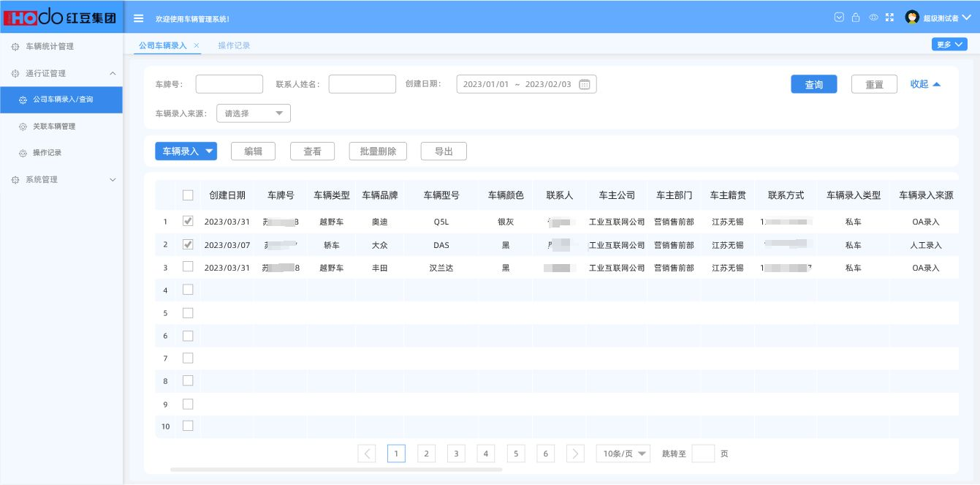The image size is (980, 485).
Task: Uncheck the row 1 checkbox for 奥迪
Action: tap(188, 221)
